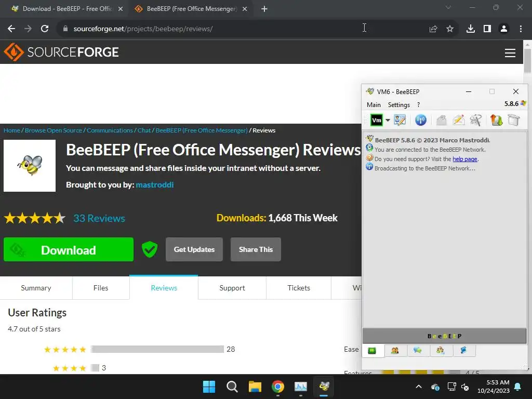The width and height of the screenshot is (532, 399).
Task: Click the grayed-out envelope icon in BeeBEEP toolbar
Action: click(x=442, y=120)
